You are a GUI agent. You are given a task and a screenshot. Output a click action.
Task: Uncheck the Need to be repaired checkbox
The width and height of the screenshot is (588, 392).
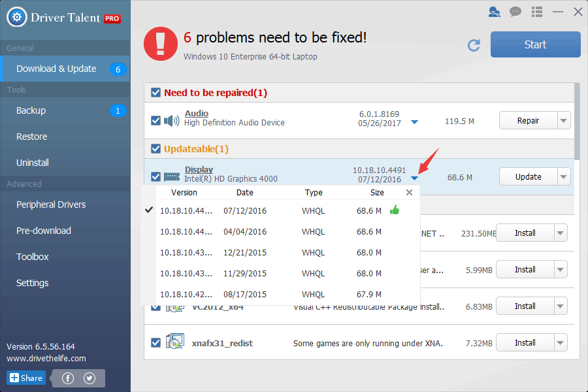[x=155, y=92]
